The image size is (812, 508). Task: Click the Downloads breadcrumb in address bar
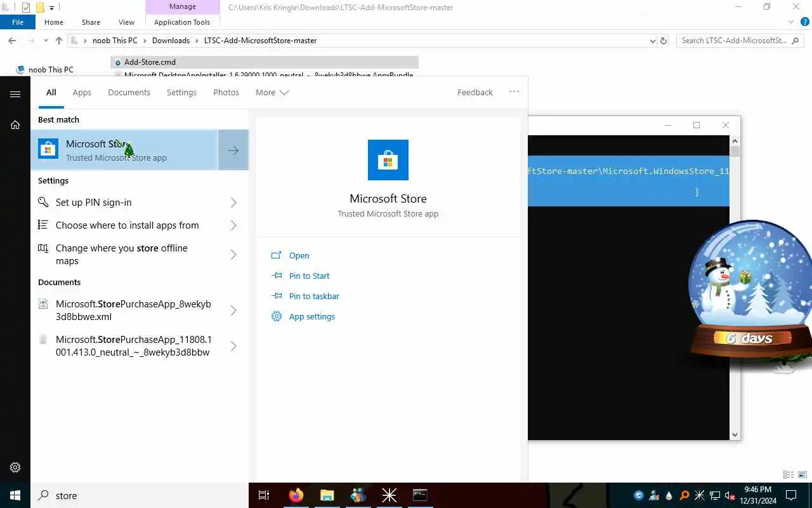click(171, 41)
